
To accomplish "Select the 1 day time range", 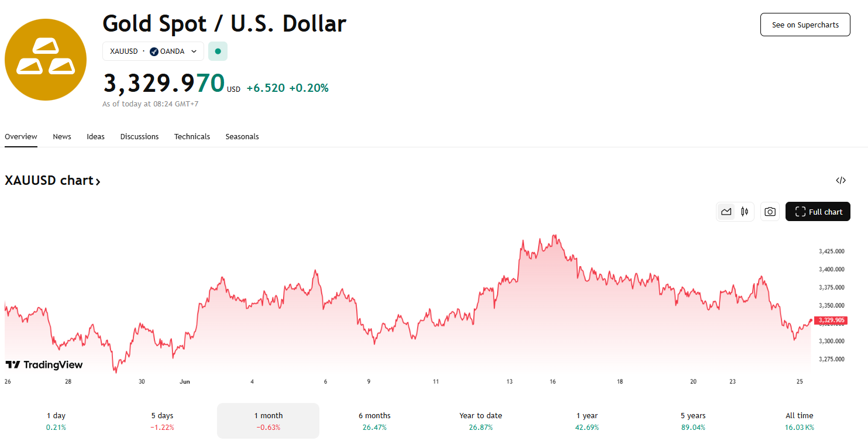I will pos(56,421).
